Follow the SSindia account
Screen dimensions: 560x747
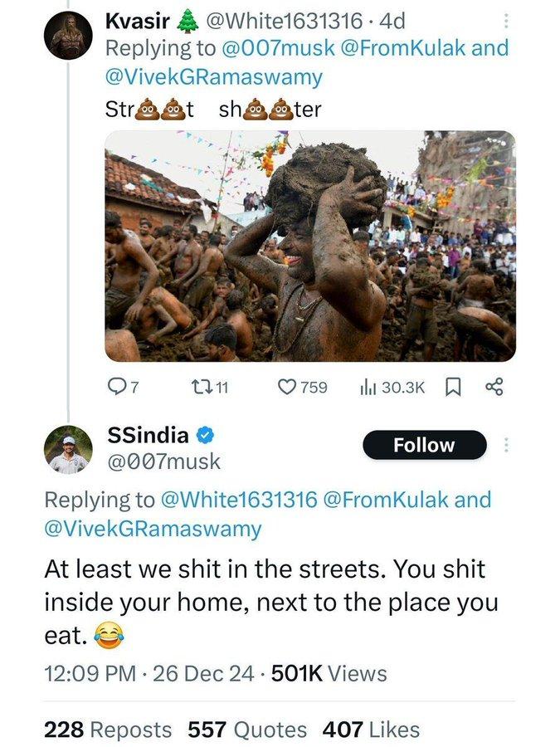tap(424, 446)
